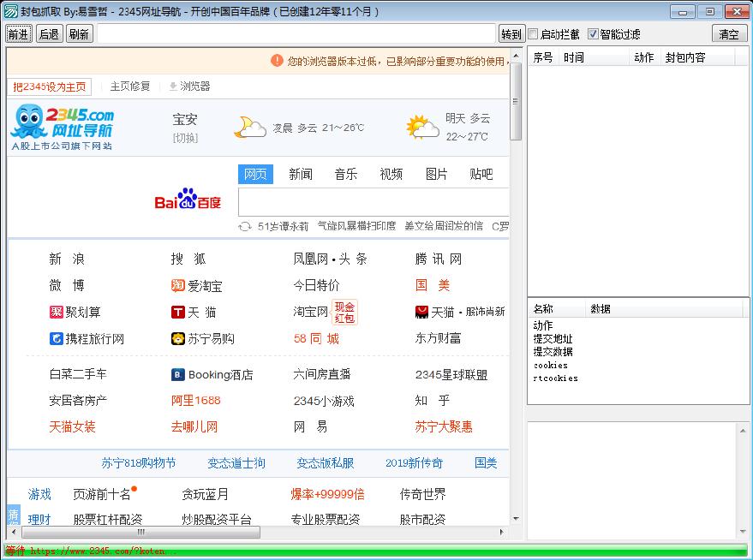Screen dimensions: 753x560
Task: Enable the 启动拦截 checkbox
Action: point(533,34)
